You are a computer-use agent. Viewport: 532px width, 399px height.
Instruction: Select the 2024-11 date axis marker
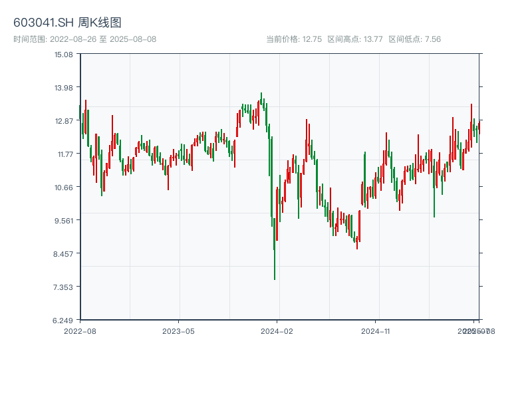point(376,331)
